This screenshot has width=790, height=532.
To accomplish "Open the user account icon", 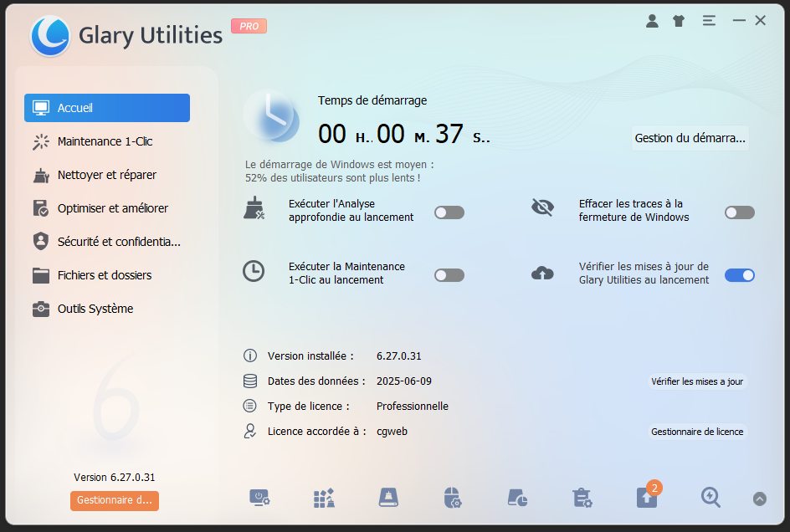I will pyautogui.click(x=652, y=21).
